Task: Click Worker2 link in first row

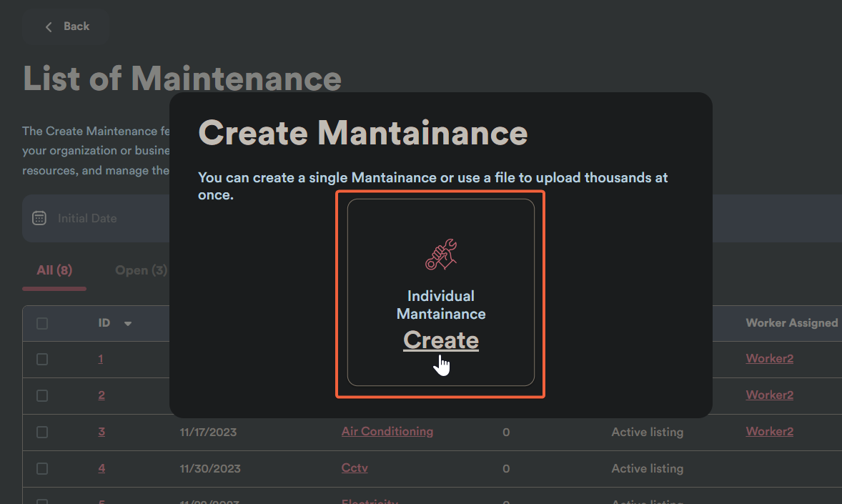Action: point(769,358)
